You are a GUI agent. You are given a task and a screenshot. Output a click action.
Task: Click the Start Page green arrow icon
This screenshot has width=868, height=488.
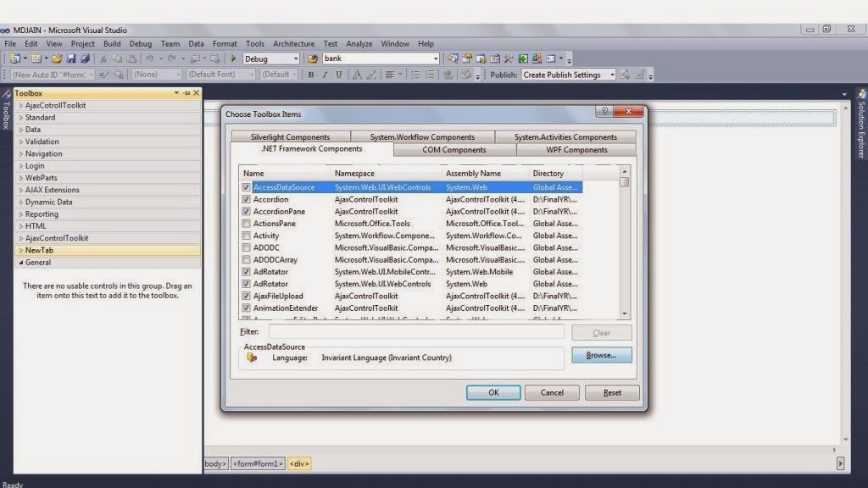(523, 58)
